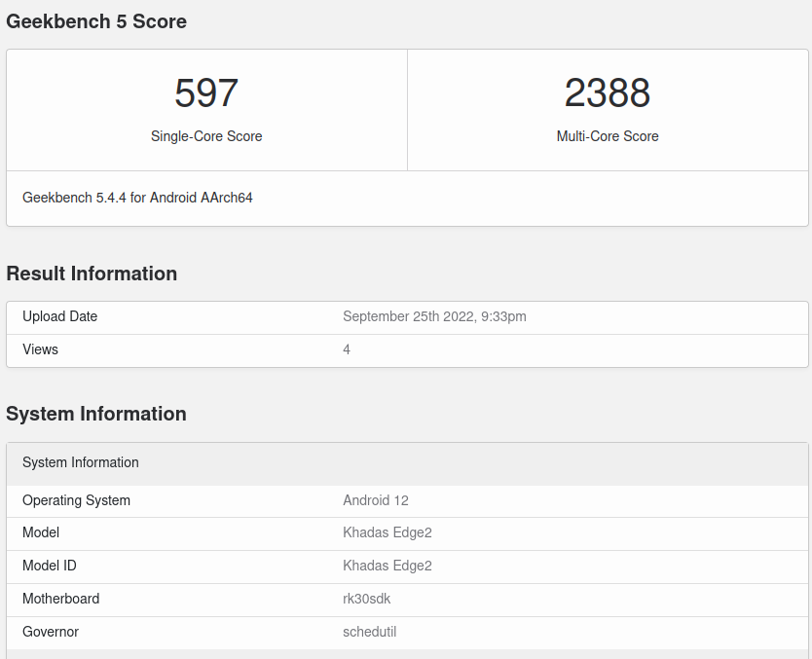Click the Model ID label
Image resolution: width=812 pixels, height=659 pixels.
coord(50,566)
